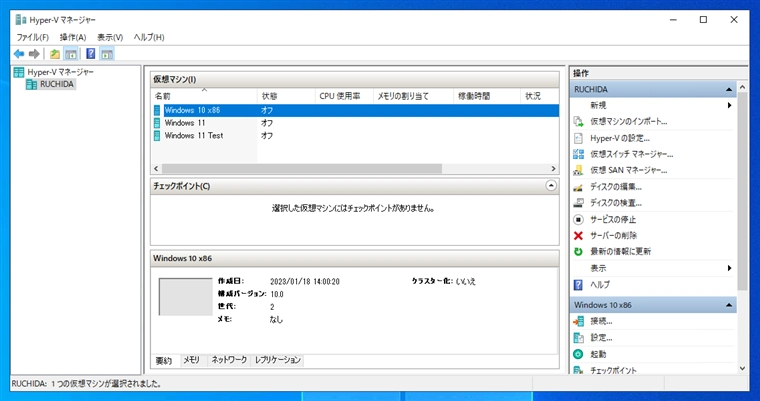
Task: Collapse the チェックポイント section with round chevron
Action: pyautogui.click(x=551, y=186)
